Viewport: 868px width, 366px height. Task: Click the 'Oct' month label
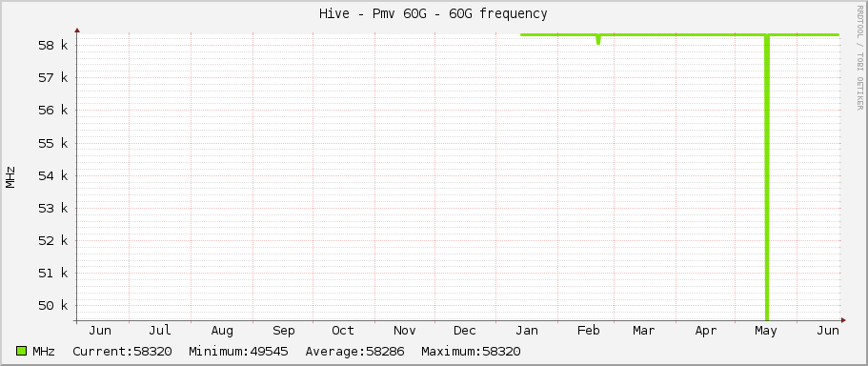pos(343,331)
